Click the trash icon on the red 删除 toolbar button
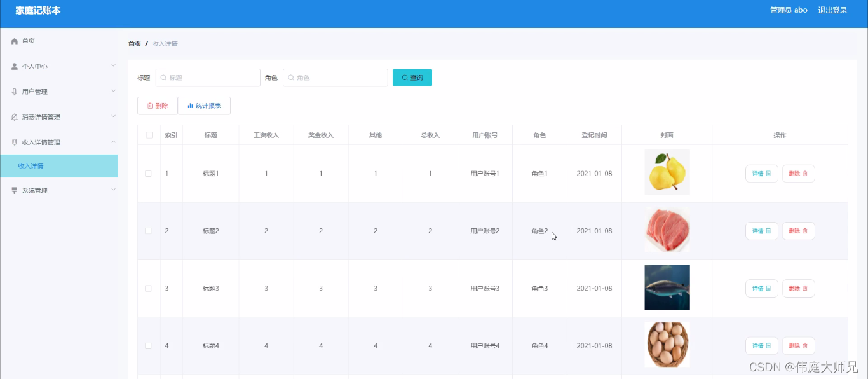The width and height of the screenshot is (868, 379). click(x=150, y=106)
